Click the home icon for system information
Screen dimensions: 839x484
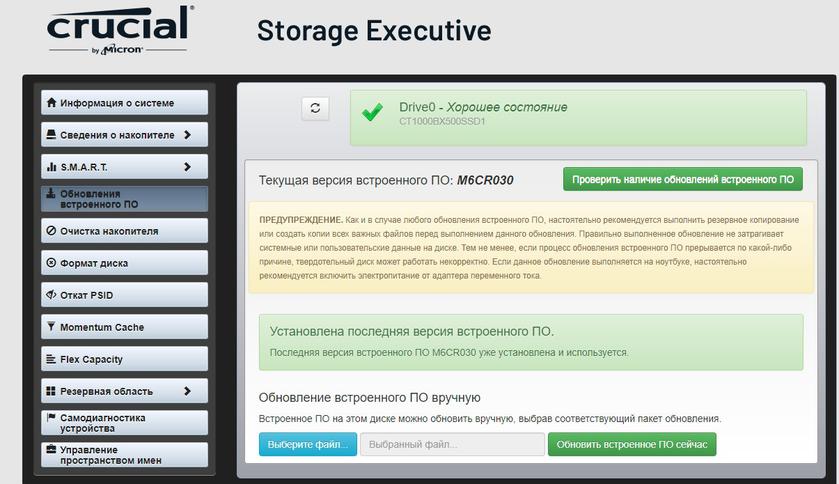[x=51, y=103]
